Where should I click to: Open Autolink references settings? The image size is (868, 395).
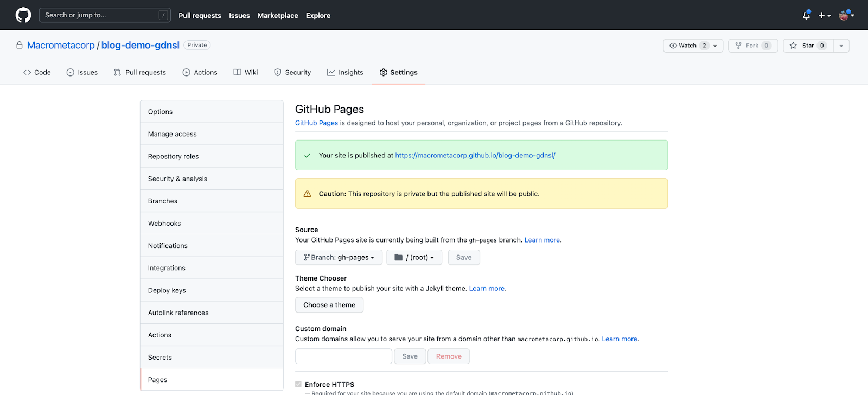pos(212,313)
